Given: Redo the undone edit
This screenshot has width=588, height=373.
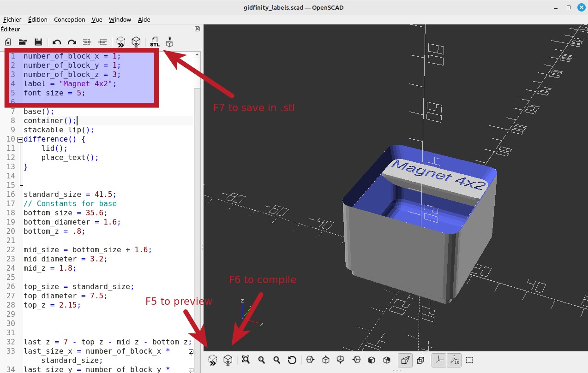Looking at the screenshot, I should coord(72,42).
